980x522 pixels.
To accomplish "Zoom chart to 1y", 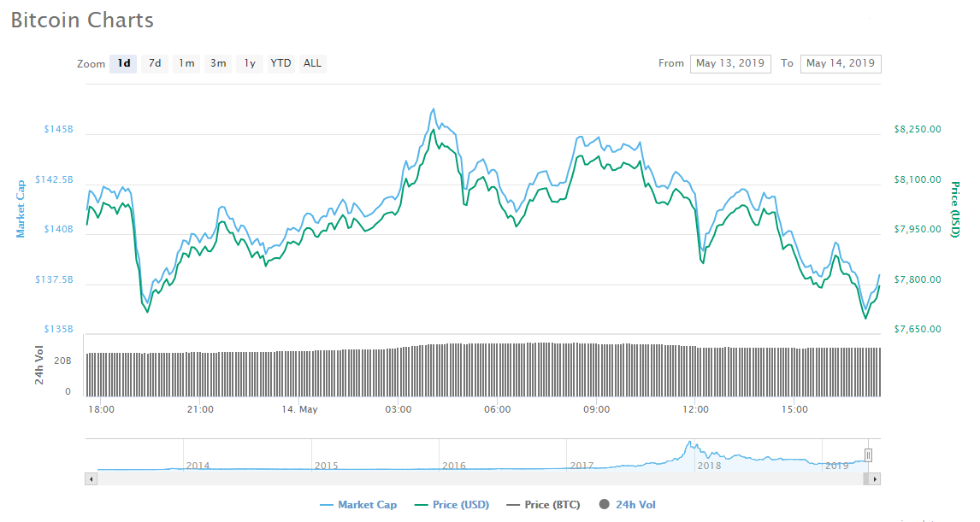I will tap(250, 63).
